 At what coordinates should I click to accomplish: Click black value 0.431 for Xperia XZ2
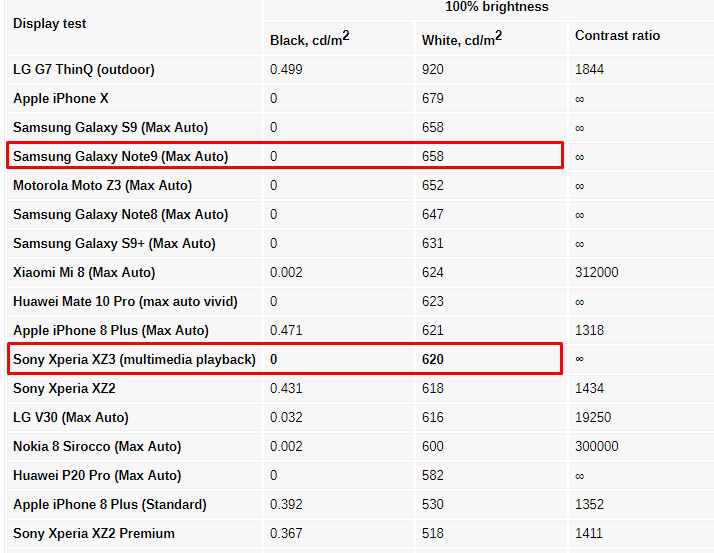pos(286,389)
